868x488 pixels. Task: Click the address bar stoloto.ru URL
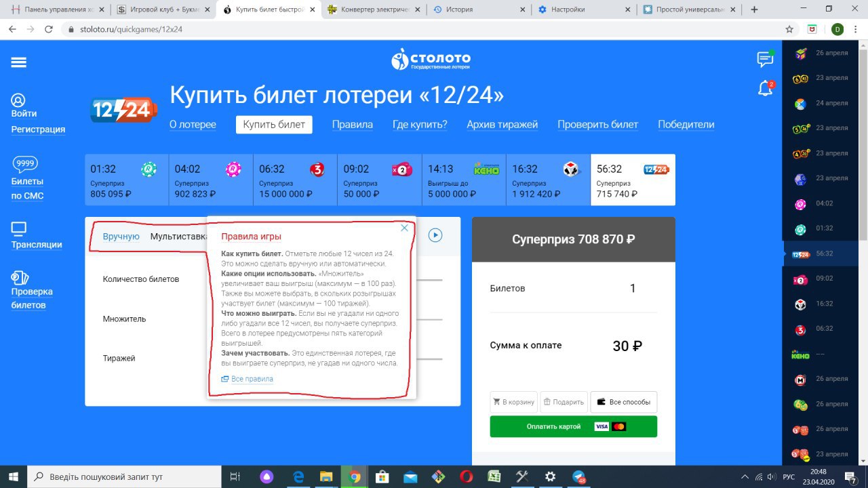[131, 30]
